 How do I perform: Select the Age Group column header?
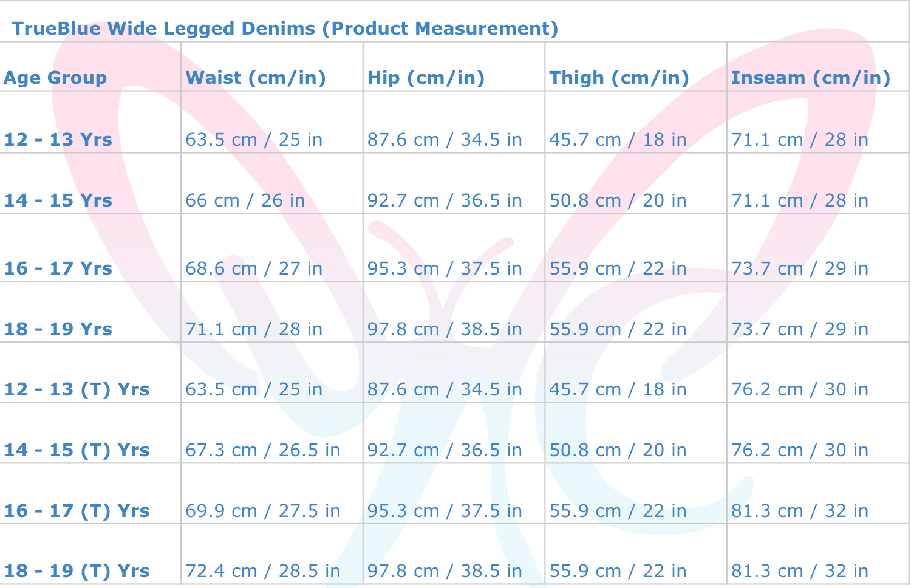[x=55, y=78]
